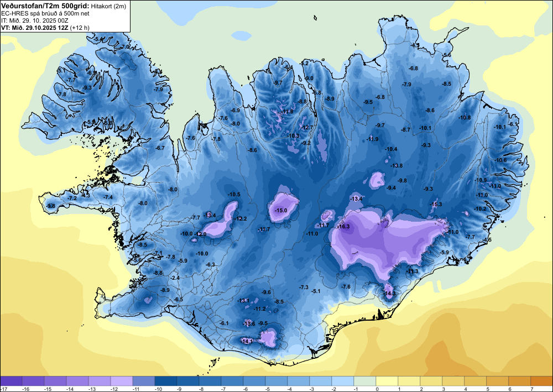The height and width of the screenshot is (392, 553).
Task: Click the -13.6 temperature label
Action: 249,323
